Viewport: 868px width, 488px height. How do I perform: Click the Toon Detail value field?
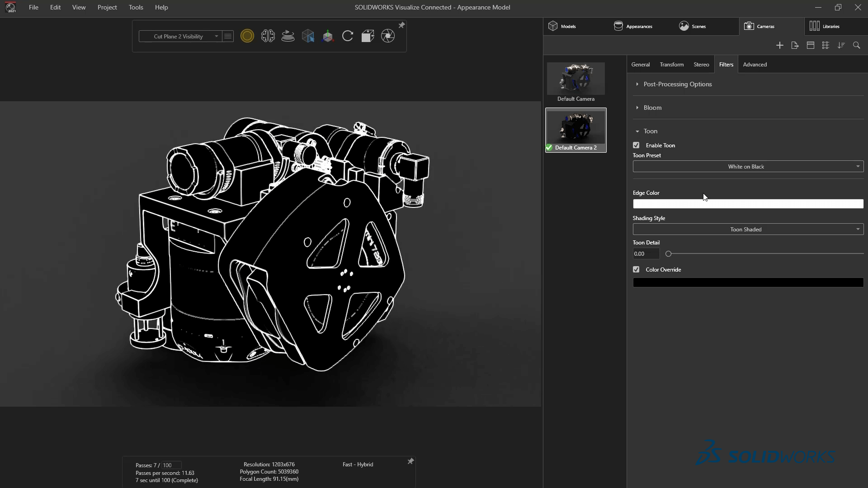pos(646,253)
